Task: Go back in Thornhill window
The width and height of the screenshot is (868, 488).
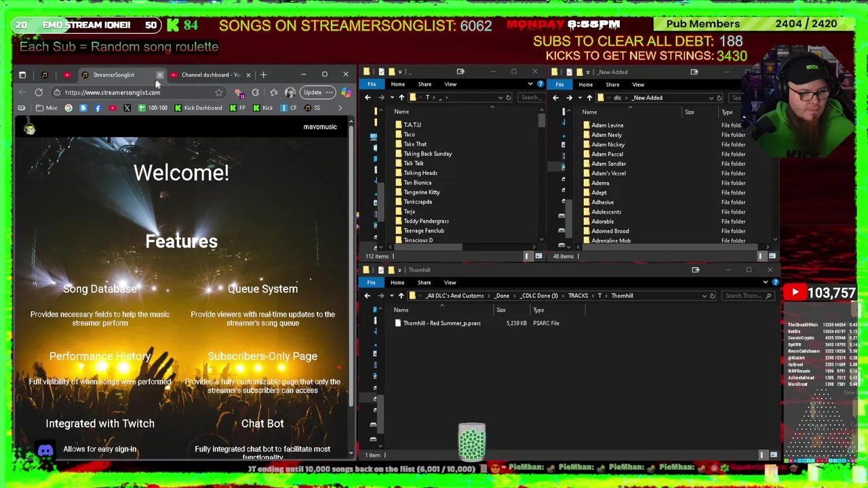Action: pos(368,296)
